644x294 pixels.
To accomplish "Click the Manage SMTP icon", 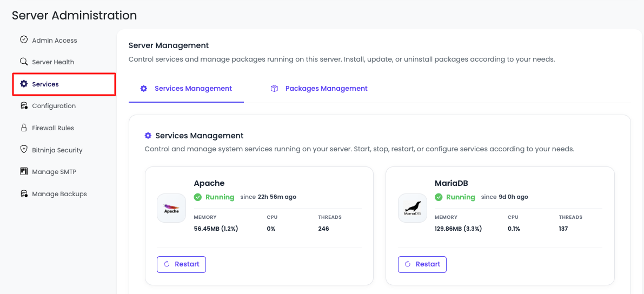I will point(24,172).
